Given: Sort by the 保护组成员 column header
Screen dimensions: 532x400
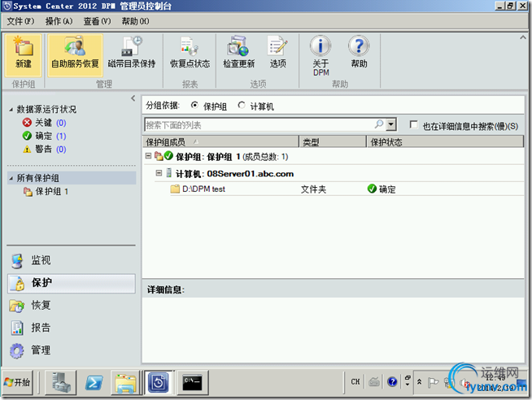Looking at the screenshot, I should click(x=220, y=141).
